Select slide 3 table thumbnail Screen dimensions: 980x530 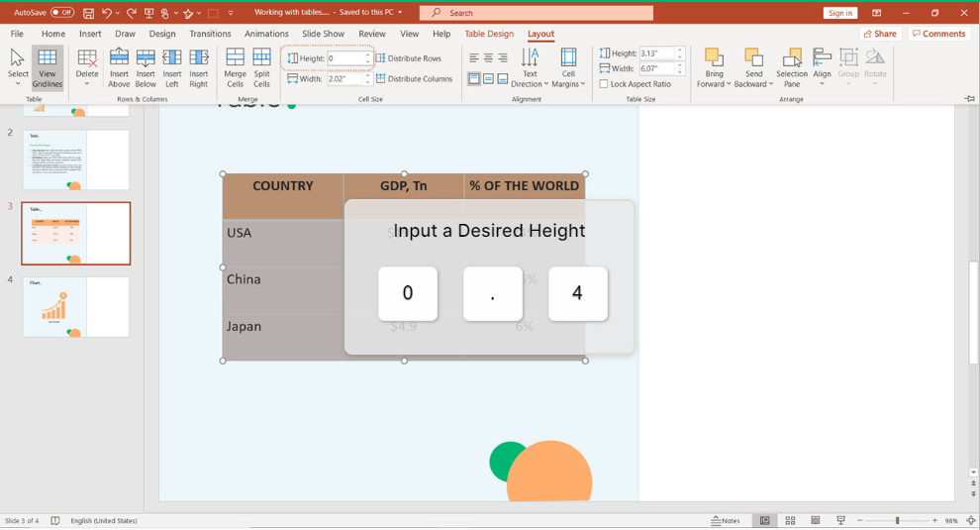point(76,234)
